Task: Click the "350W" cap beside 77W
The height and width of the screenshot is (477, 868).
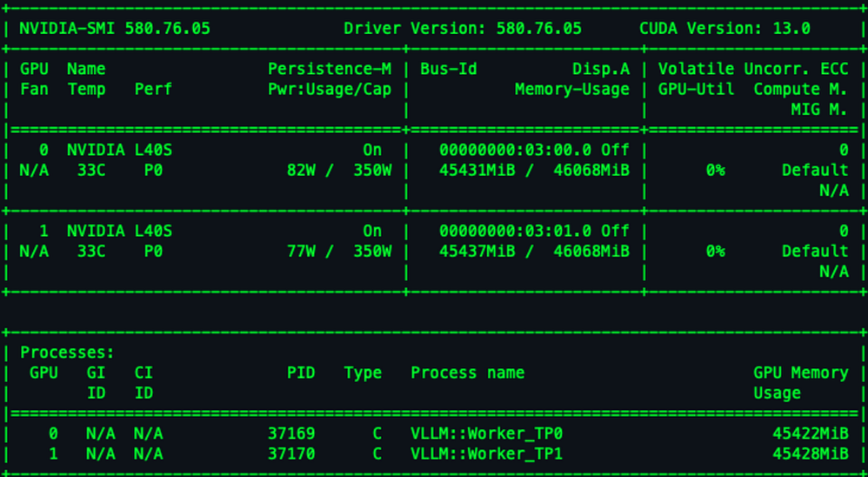Action: point(372,252)
